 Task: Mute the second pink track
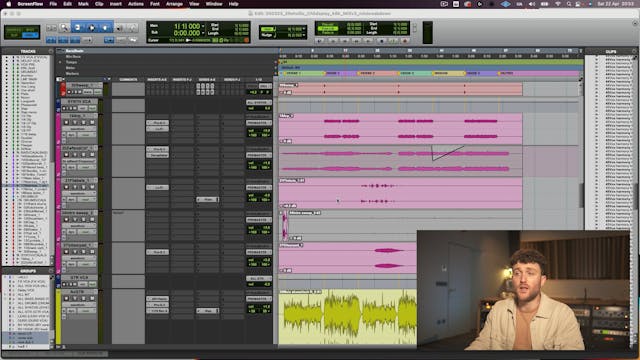[92, 155]
